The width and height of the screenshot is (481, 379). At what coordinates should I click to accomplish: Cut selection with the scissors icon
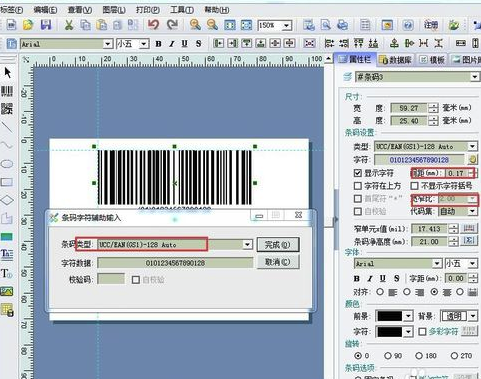[x=69, y=25]
